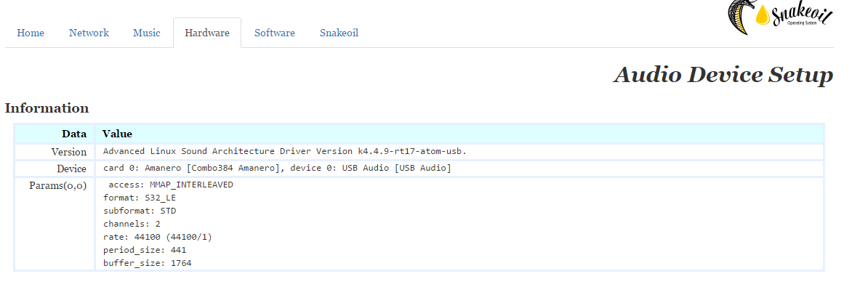Switch to the Network tab
The height and width of the screenshot is (287, 868).
(89, 33)
